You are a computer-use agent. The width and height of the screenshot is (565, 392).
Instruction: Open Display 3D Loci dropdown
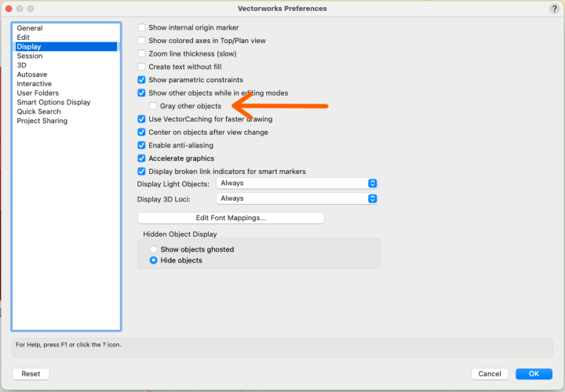pyautogui.click(x=297, y=198)
